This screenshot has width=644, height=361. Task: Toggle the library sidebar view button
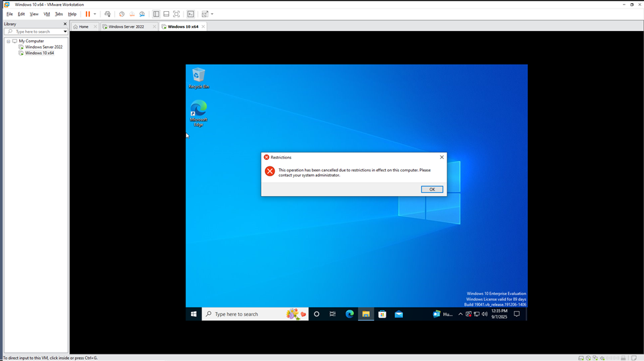pyautogui.click(x=157, y=14)
